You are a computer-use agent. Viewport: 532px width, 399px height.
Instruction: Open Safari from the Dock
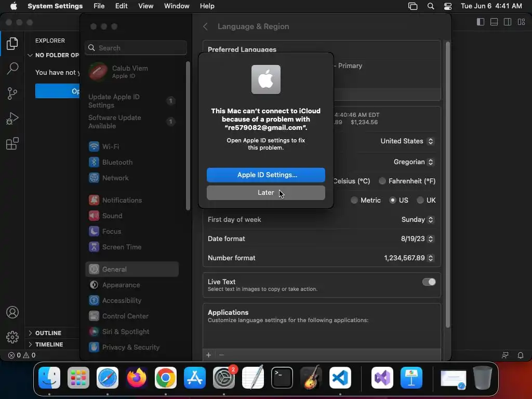108,378
